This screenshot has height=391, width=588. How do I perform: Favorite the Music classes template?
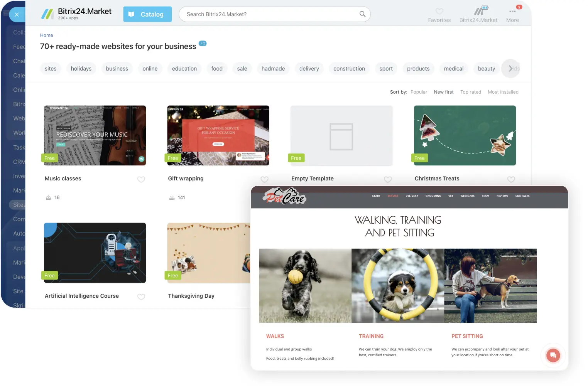click(141, 179)
